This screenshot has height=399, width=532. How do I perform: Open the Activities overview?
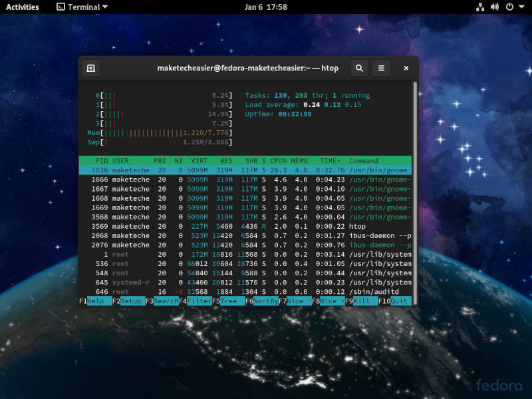[22, 7]
